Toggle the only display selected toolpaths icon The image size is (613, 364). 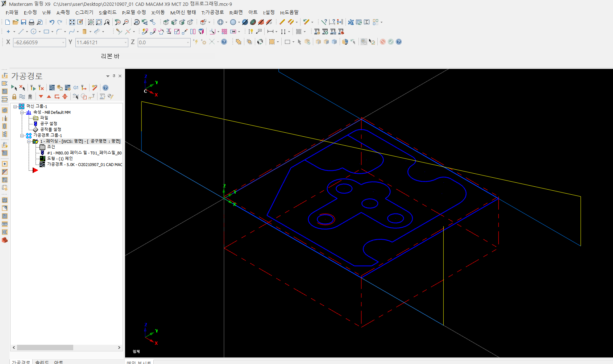pos(75,96)
